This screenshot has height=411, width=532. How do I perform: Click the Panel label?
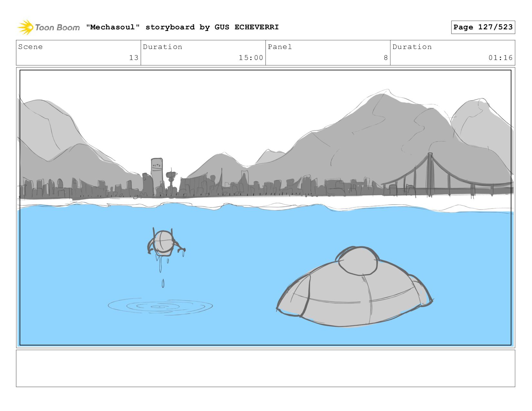[x=280, y=47]
